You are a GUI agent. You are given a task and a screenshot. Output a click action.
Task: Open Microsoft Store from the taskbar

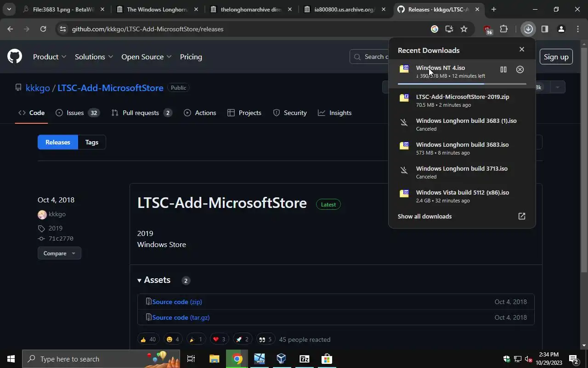[x=327, y=359]
